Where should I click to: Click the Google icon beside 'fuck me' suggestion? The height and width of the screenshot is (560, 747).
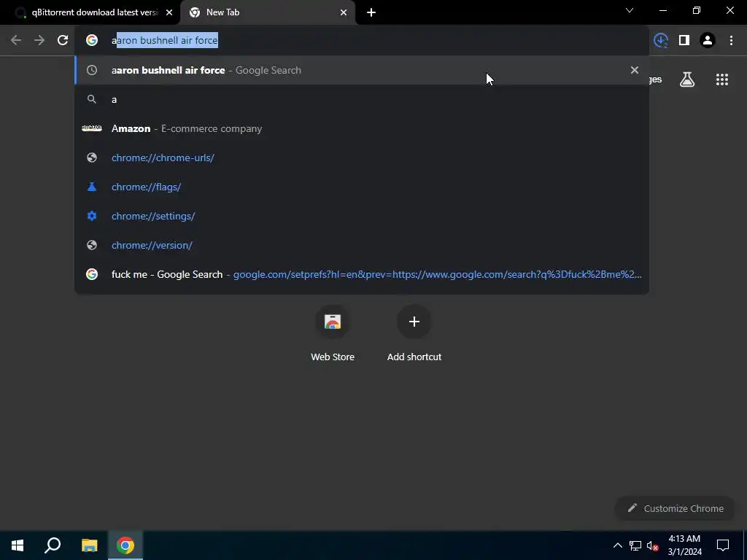click(92, 274)
